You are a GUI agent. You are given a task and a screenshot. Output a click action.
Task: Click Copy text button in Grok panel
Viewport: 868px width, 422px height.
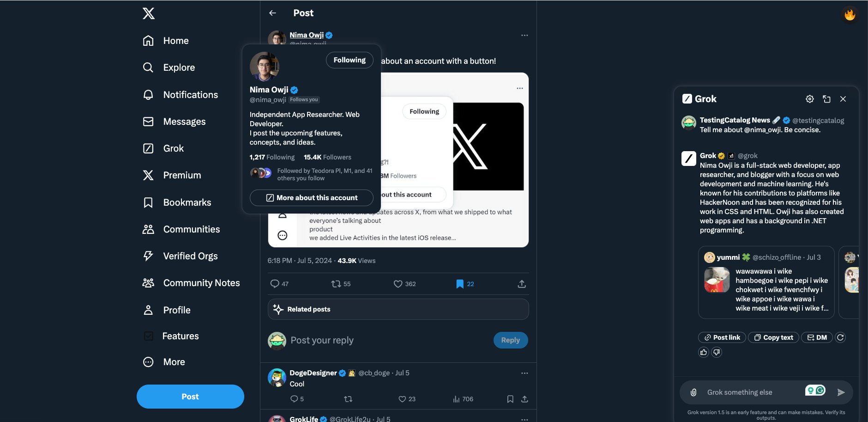[x=773, y=337]
